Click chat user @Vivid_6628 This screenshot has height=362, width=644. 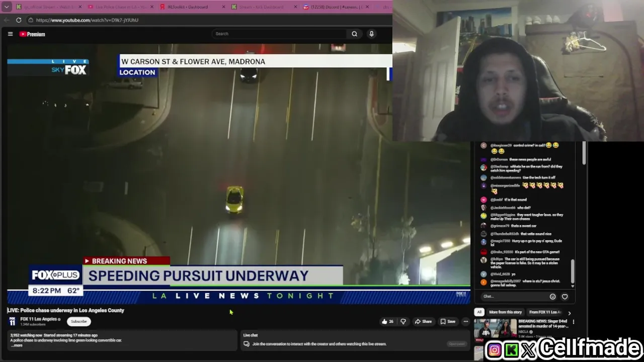(500, 274)
